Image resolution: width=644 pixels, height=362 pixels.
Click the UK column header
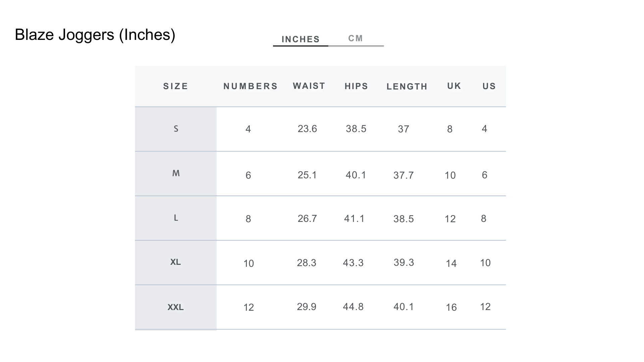point(454,86)
